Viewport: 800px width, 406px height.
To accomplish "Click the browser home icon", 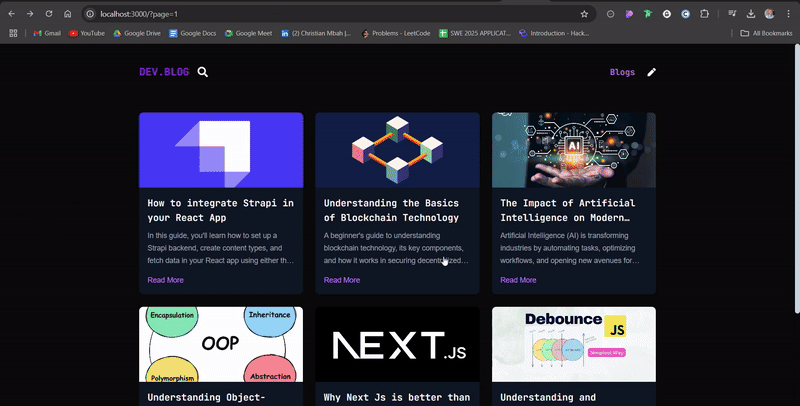I will click(67, 14).
